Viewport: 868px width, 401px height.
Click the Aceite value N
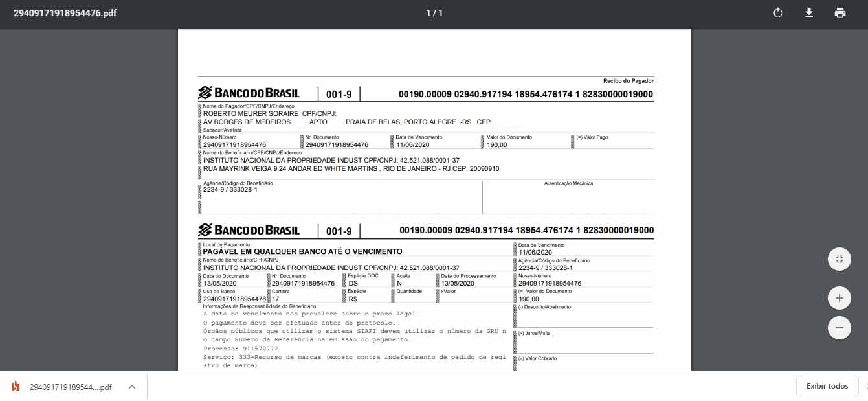tap(399, 283)
